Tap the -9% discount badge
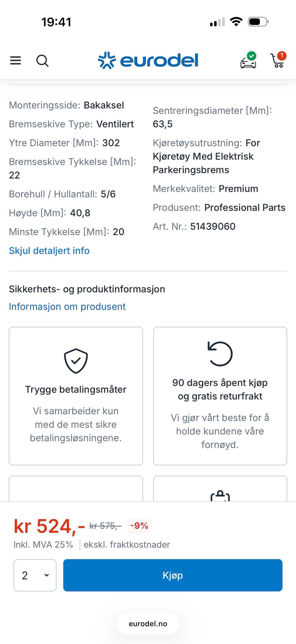This screenshot has width=296, height=644. click(x=139, y=525)
